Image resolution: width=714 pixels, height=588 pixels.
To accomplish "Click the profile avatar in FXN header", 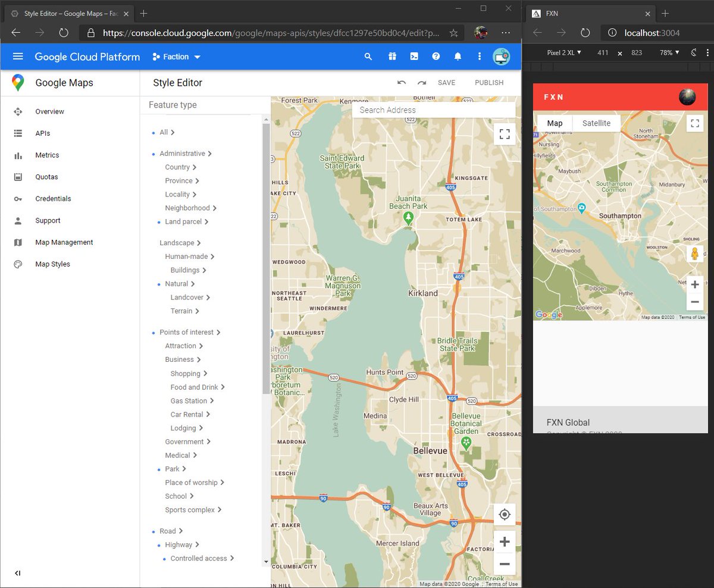I will (687, 97).
